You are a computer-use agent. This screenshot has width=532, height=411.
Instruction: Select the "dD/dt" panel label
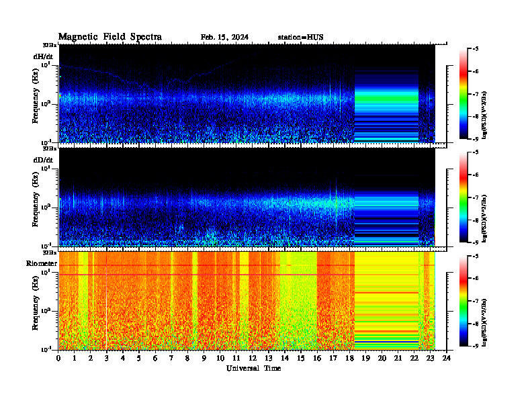pos(43,160)
